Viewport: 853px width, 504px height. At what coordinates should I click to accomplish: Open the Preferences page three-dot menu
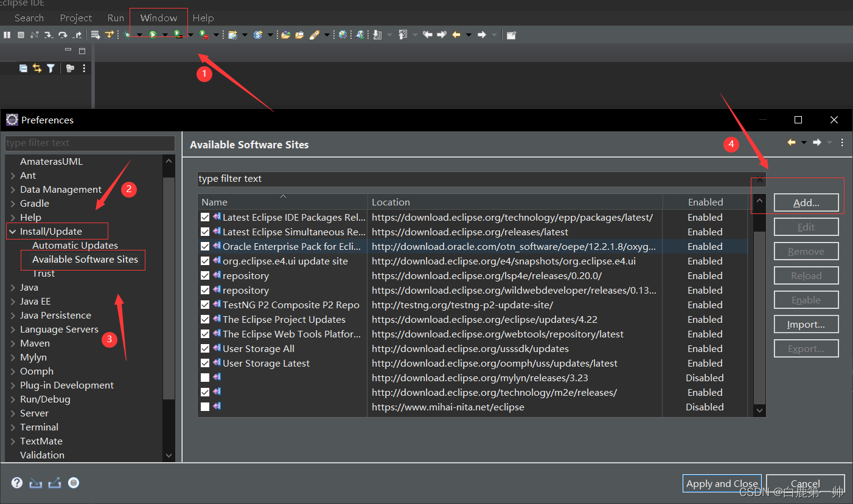click(x=842, y=142)
